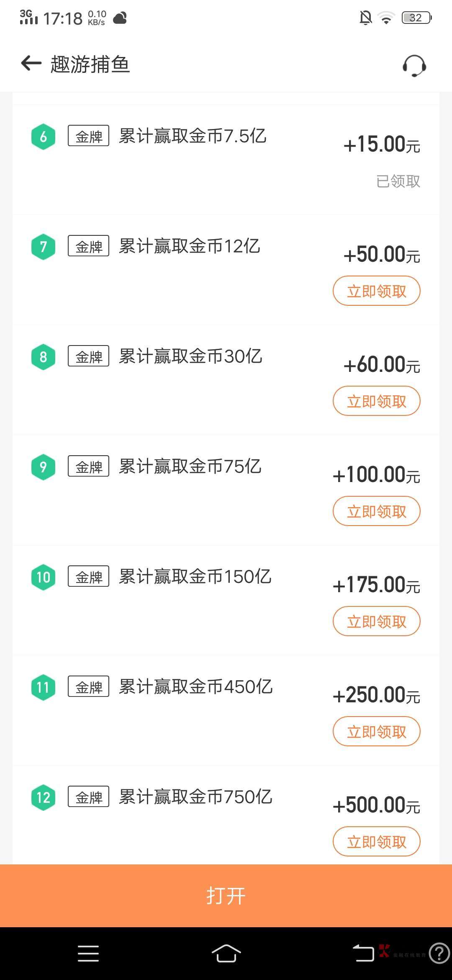The width and height of the screenshot is (452, 980).
Task: Tap the back arrow icon
Action: [31, 64]
